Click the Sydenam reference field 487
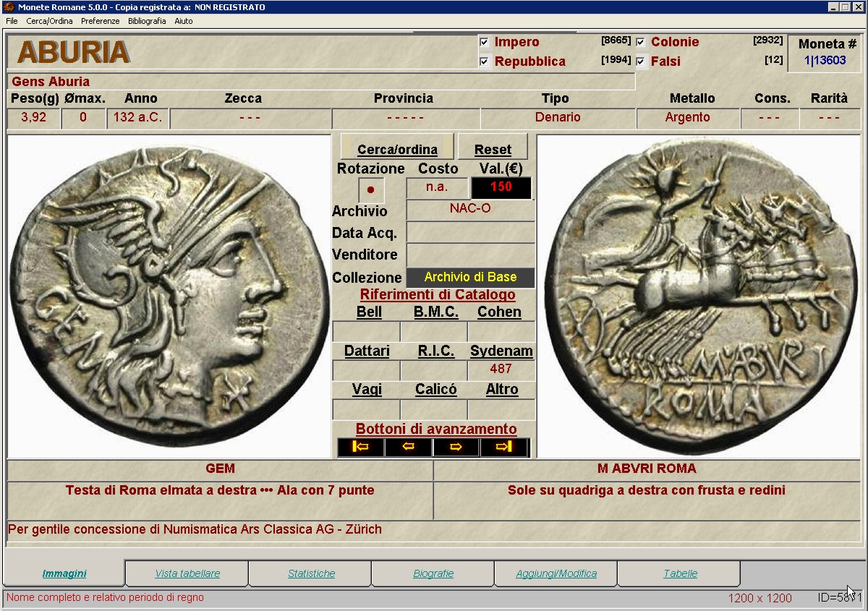The height and width of the screenshot is (611, 868). click(x=501, y=369)
